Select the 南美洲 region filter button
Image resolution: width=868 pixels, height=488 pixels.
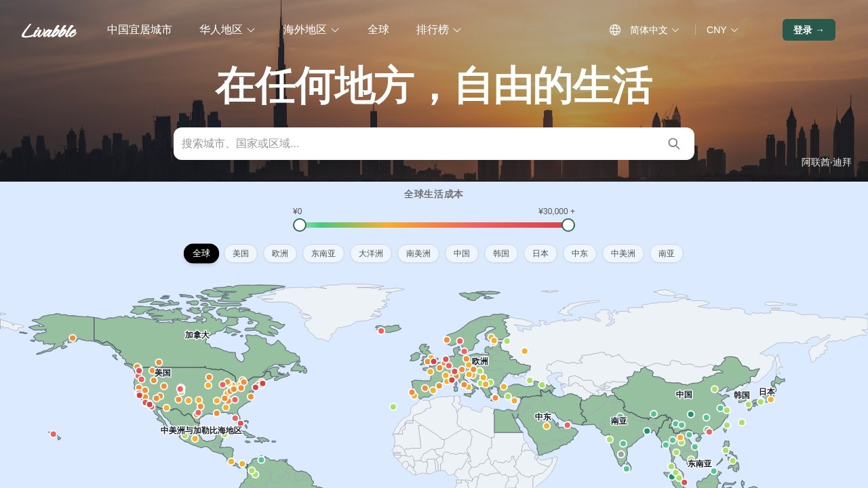[418, 253]
